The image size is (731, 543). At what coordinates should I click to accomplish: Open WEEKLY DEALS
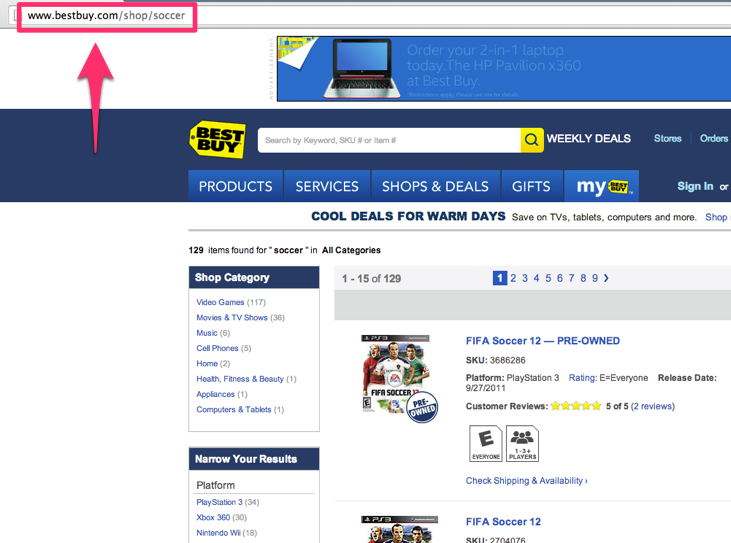coord(588,138)
